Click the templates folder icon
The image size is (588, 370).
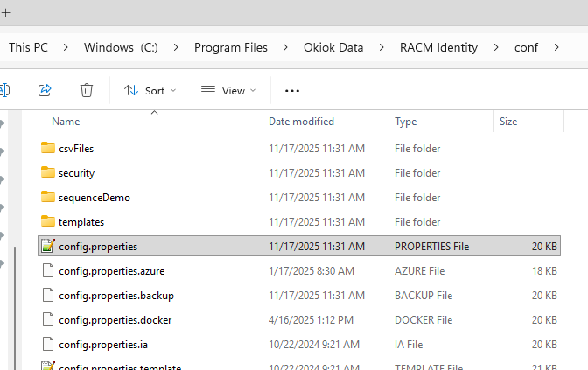pyautogui.click(x=48, y=222)
